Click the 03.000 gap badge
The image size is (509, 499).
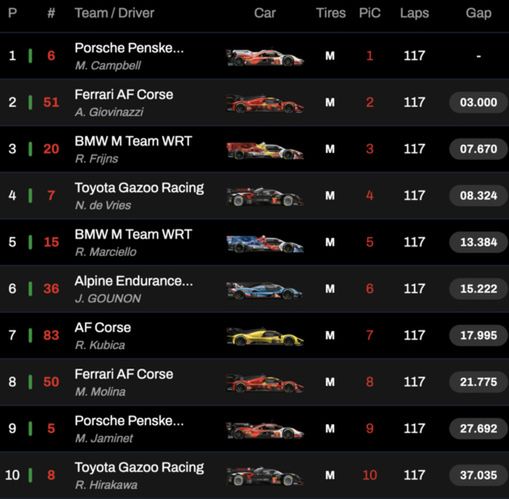tap(478, 102)
